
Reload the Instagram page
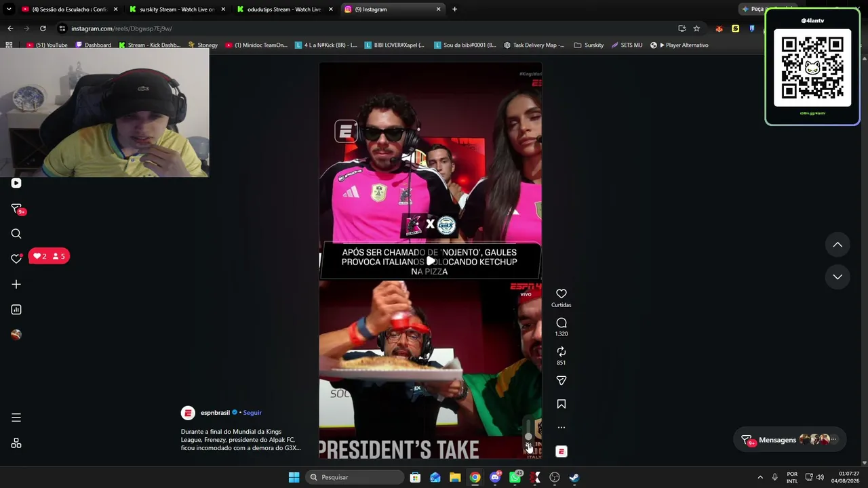tap(43, 28)
